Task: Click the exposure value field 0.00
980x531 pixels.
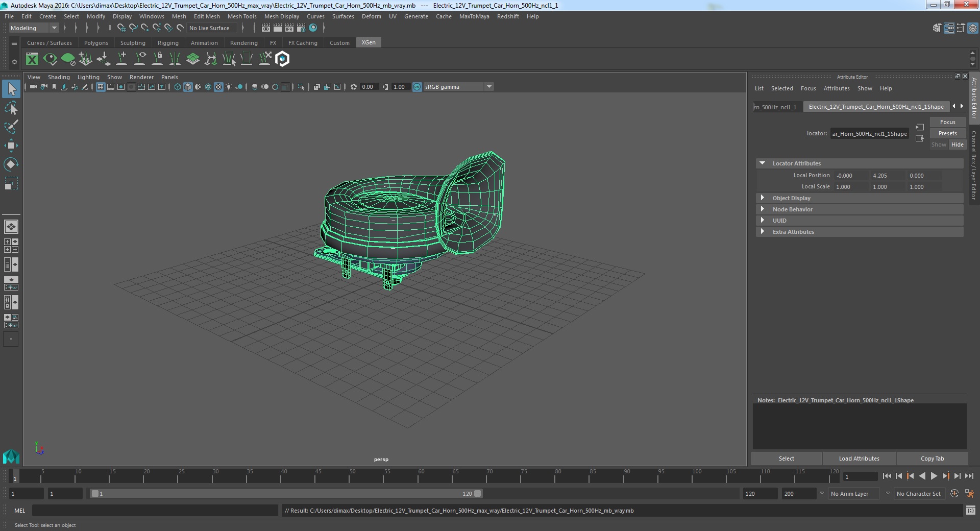Action: coord(369,87)
